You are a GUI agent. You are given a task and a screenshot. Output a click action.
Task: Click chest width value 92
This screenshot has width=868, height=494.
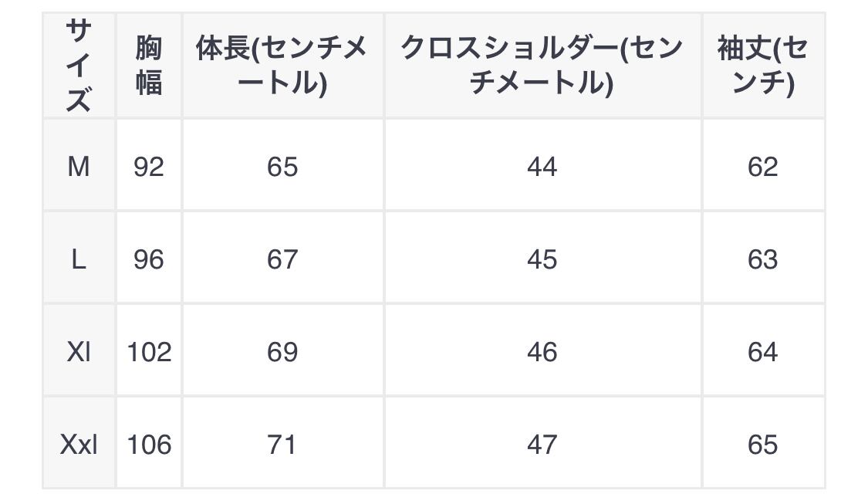pyautogui.click(x=148, y=166)
